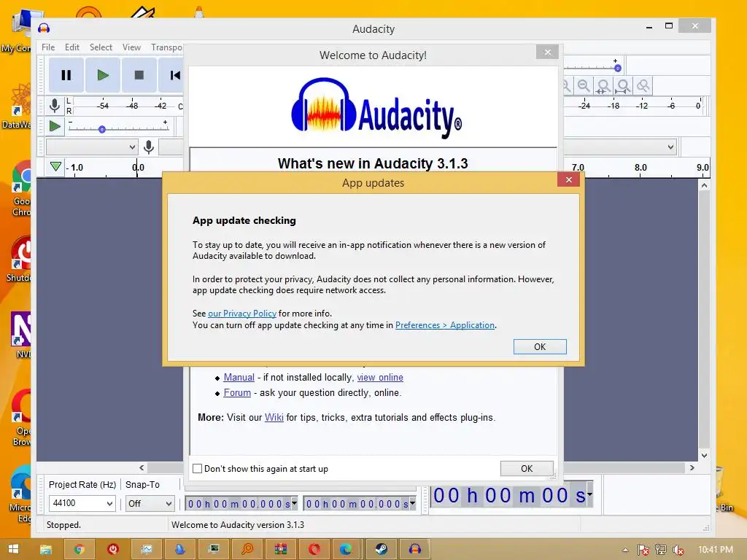Adjust the volume slider in top right
Viewport: 747px width, 560px height.
coord(617,68)
